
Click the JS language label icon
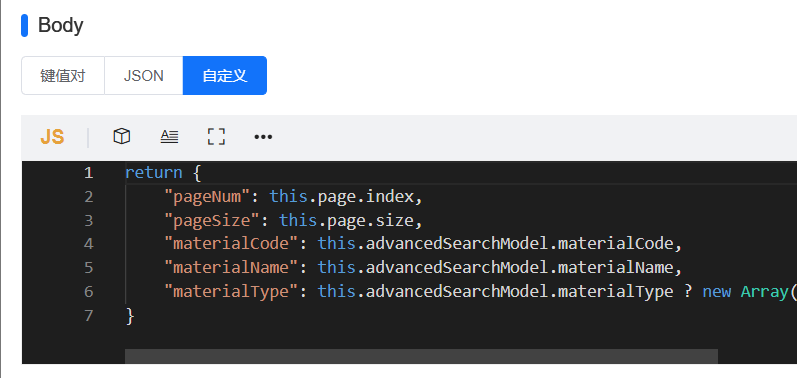(52, 137)
